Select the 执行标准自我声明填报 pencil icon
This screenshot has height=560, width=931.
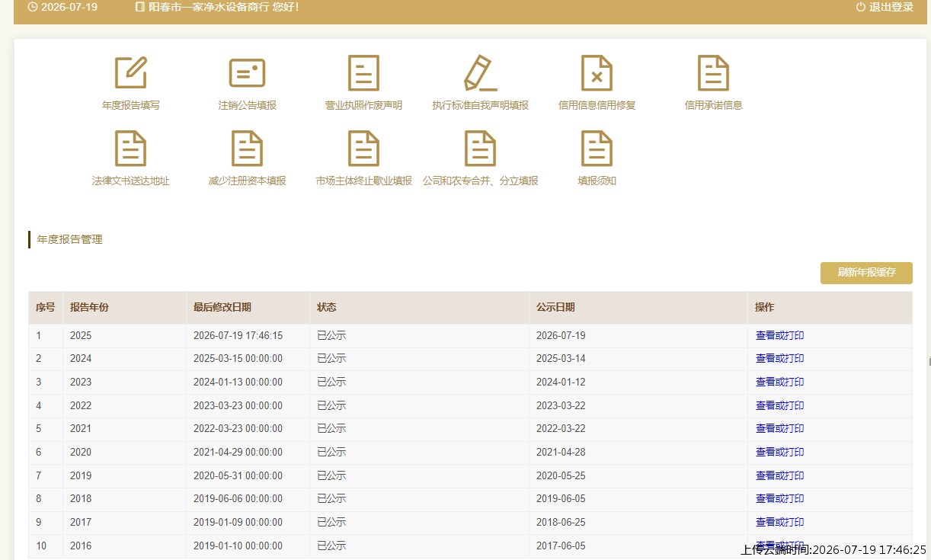click(480, 73)
